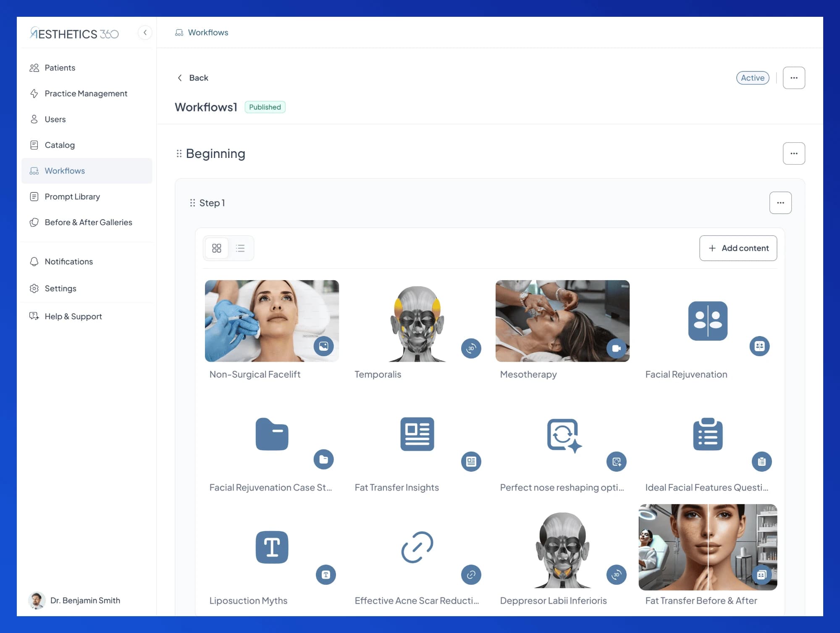Click Add content button
Screen dimensions: 840x633
tap(738, 248)
